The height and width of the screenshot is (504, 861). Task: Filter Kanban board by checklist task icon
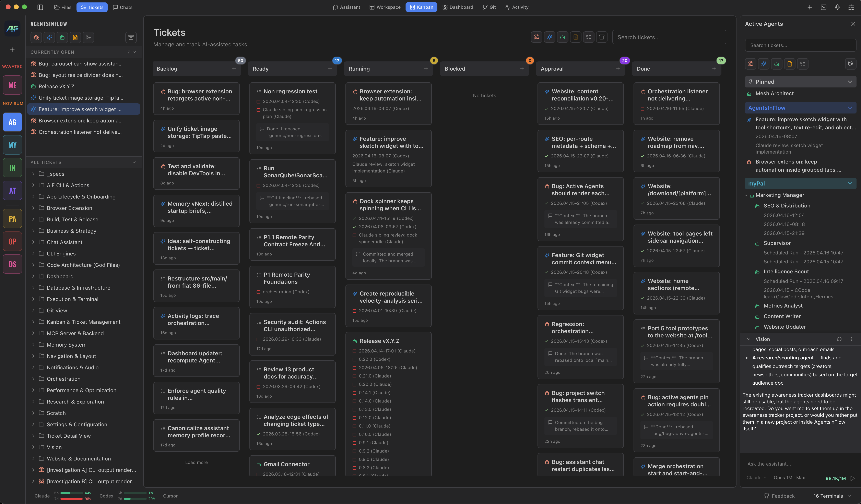[589, 37]
